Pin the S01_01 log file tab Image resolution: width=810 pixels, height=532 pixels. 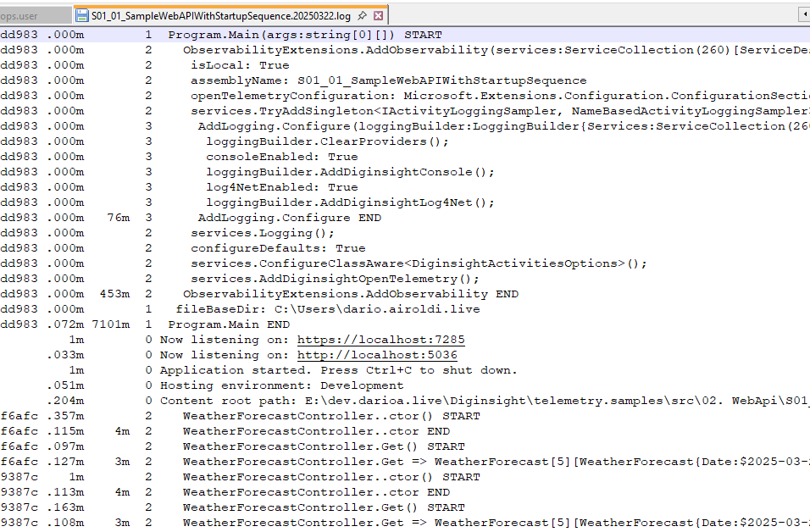pos(362,15)
